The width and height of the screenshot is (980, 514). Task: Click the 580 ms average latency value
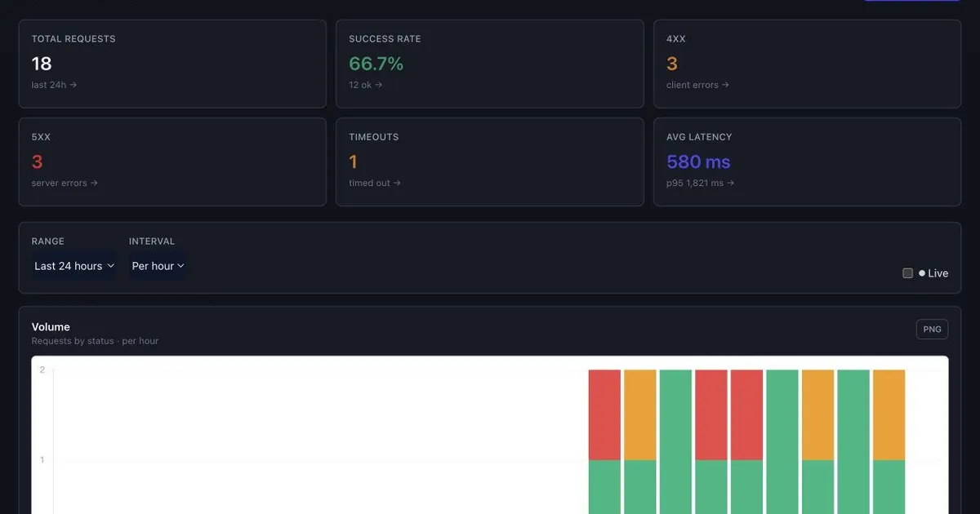(698, 162)
